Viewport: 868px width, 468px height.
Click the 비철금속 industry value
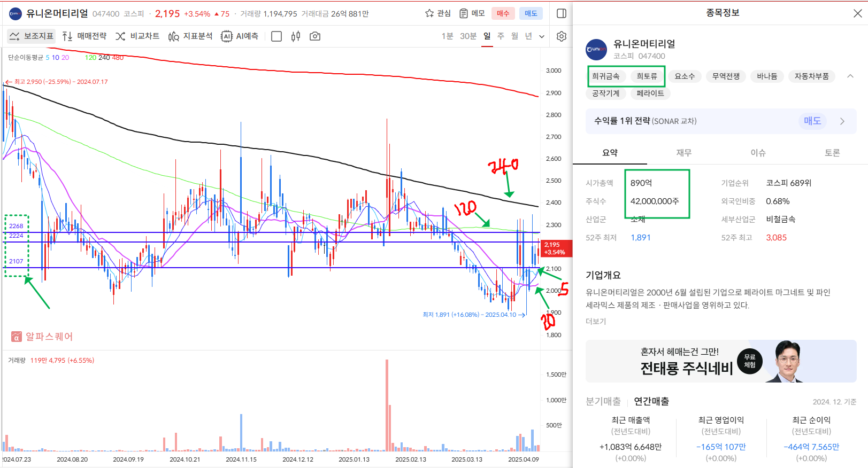tap(781, 220)
